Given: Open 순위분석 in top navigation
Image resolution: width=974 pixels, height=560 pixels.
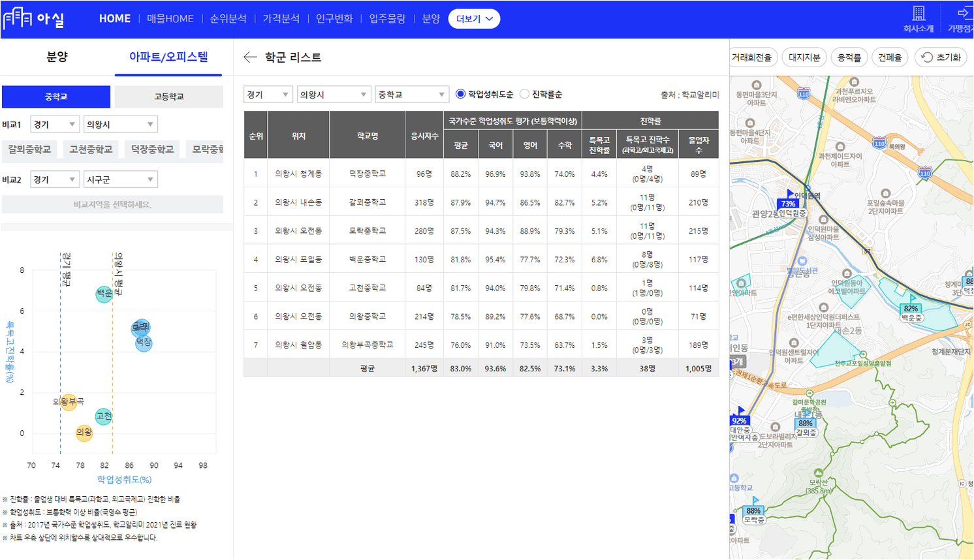Looking at the screenshot, I should [x=228, y=19].
